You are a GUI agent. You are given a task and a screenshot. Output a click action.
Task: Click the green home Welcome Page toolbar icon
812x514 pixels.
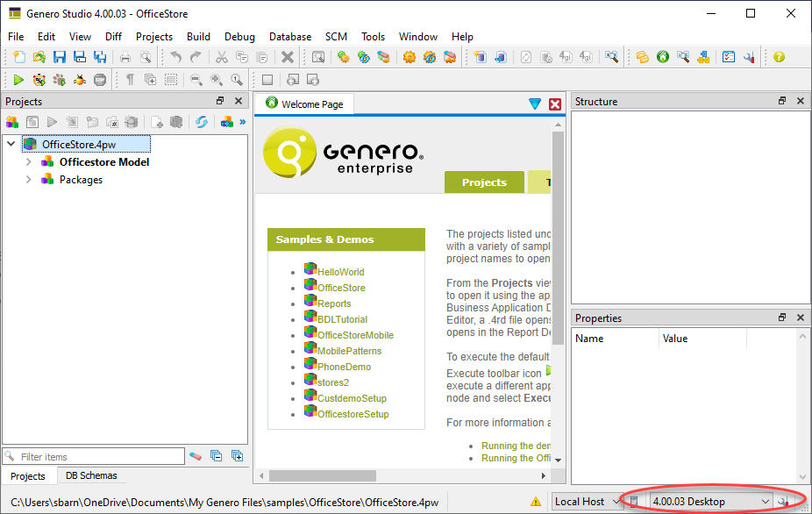(x=663, y=57)
